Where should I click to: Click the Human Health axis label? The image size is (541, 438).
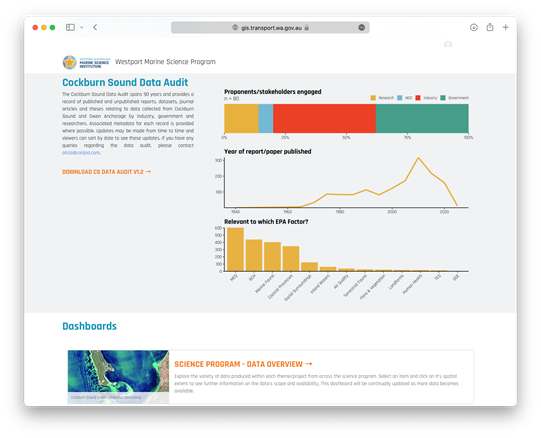click(412, 284)
